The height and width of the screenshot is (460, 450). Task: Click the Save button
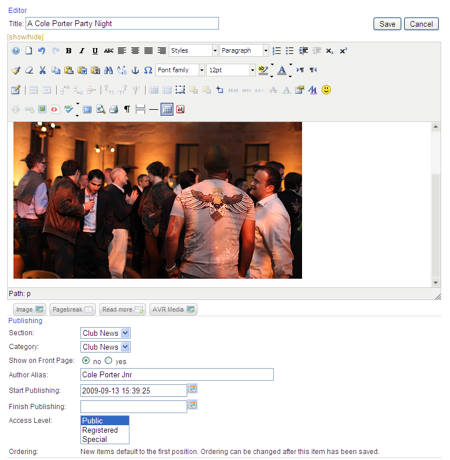point(387,24)
